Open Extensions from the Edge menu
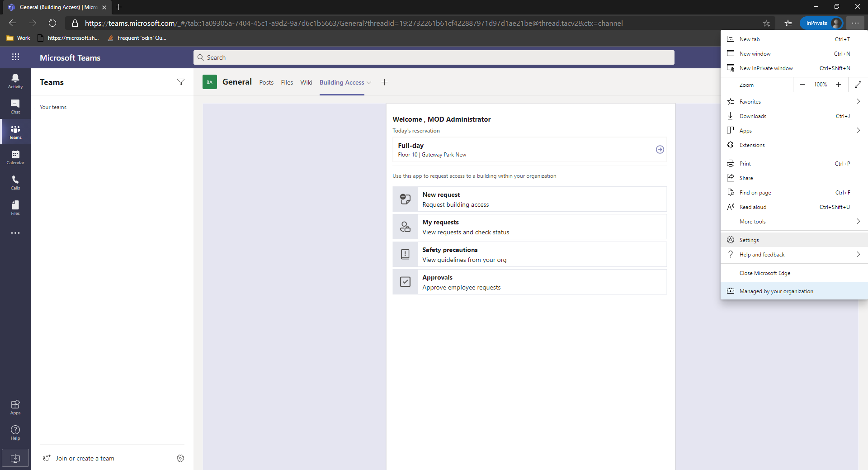The image size is (868, 470). (794, 145)
